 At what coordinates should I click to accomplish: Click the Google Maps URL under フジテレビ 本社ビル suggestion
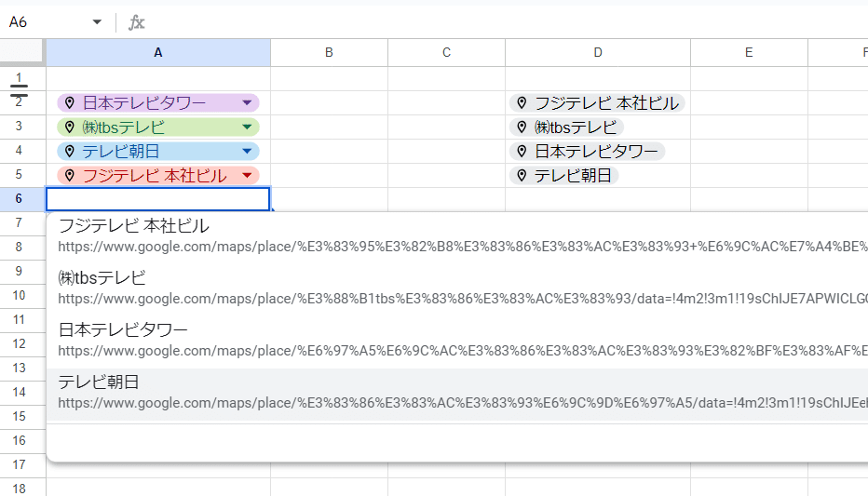(463, 247)
